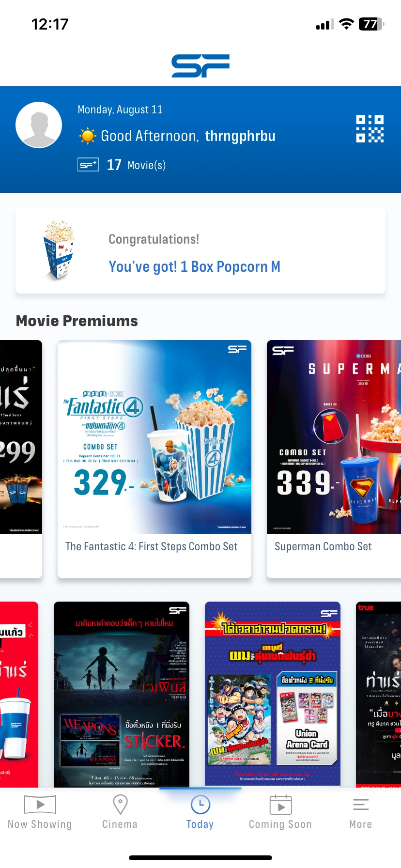
Task: Tap the "Superman Combo Set" title text
Action: pyautogui.click(x=323, y=546)
